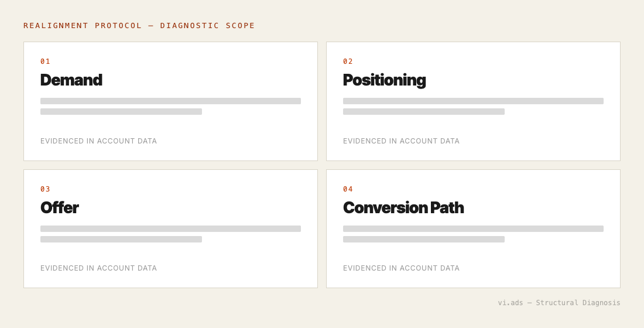This screenshot has height=328, width=644.
Task: Click vi.ads — Structural Diagnosis footer text
Action: point(559,302)
